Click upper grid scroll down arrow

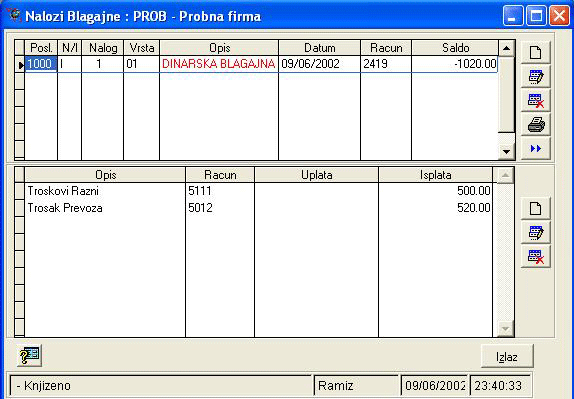click(x=506, y=151)
